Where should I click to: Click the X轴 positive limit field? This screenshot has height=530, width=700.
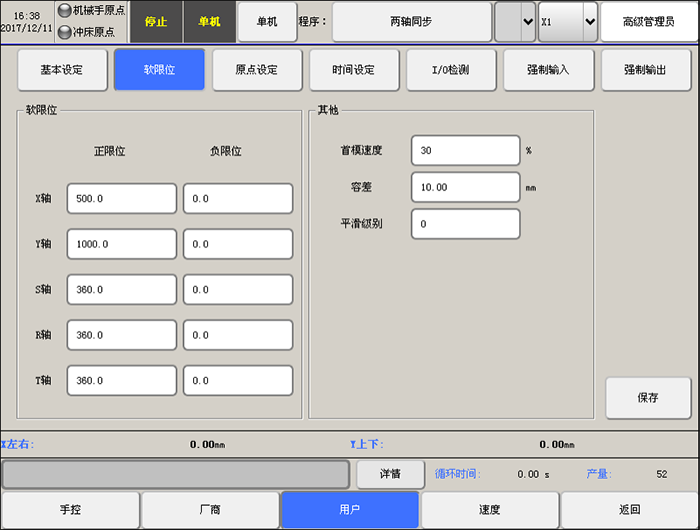(122, 199)
